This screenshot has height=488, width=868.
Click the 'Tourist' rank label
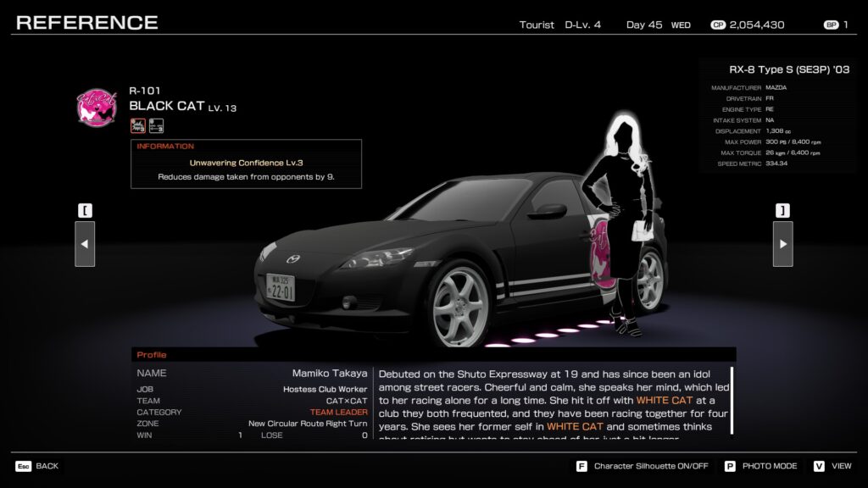click(537, 25)
